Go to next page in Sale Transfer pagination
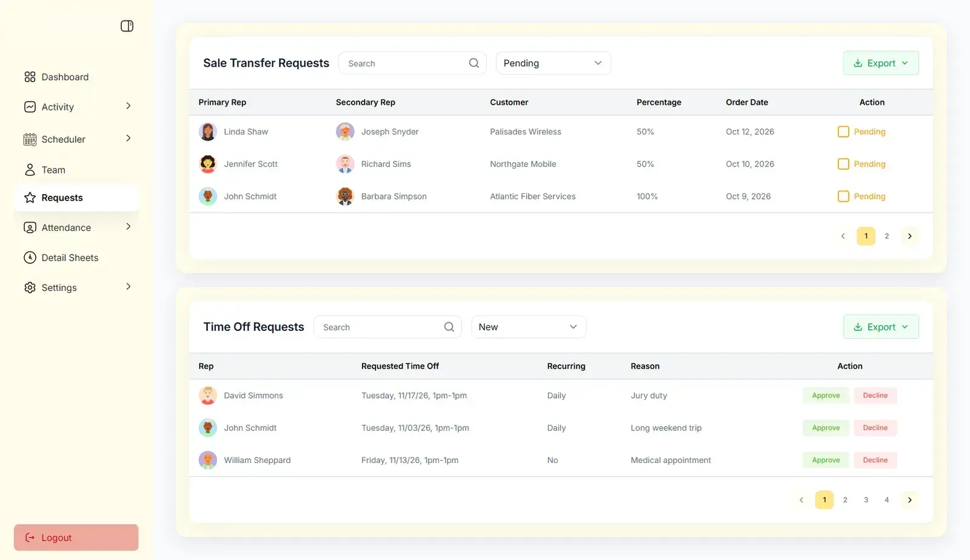970x560 pixels. [x=909, y=236]
